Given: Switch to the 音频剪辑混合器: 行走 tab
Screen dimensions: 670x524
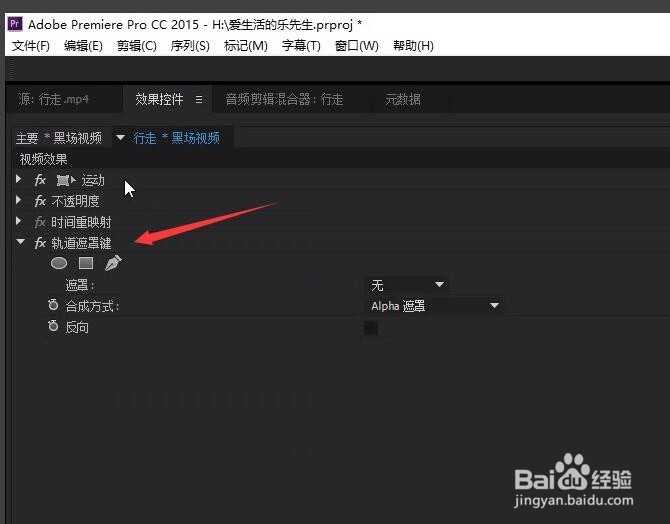Looking at the screenshot, I should click(284, 100).
